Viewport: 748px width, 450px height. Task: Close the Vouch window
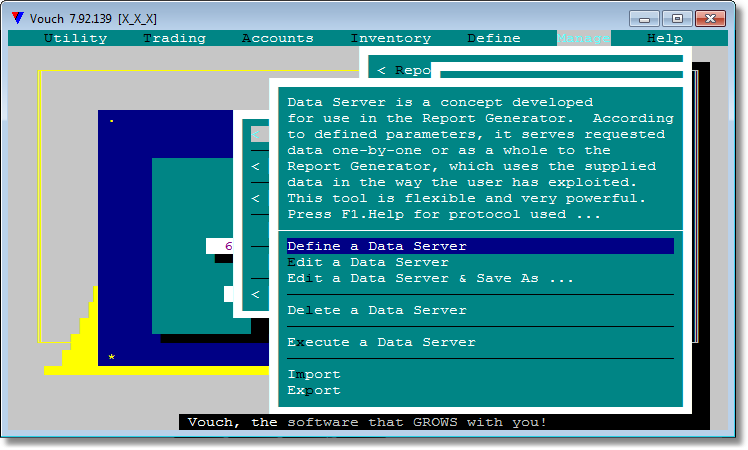pos(710,19)
